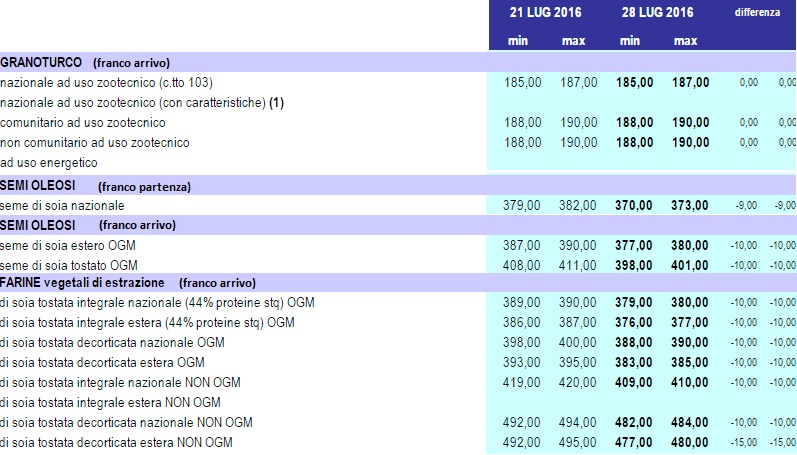Click label 'di soia tostata decorticata nazionale NON OGM'
797x455 pixels.
pos(126,422)
